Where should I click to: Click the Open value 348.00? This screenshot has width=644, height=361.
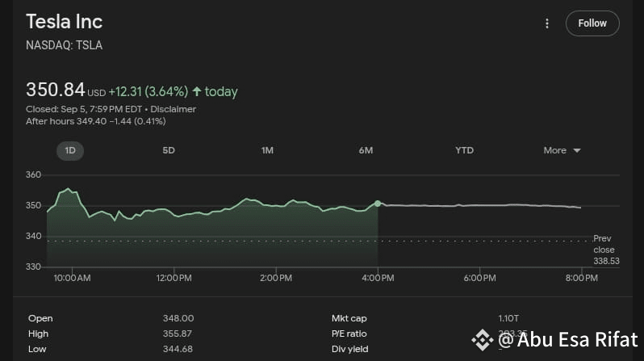click(178, 318)
